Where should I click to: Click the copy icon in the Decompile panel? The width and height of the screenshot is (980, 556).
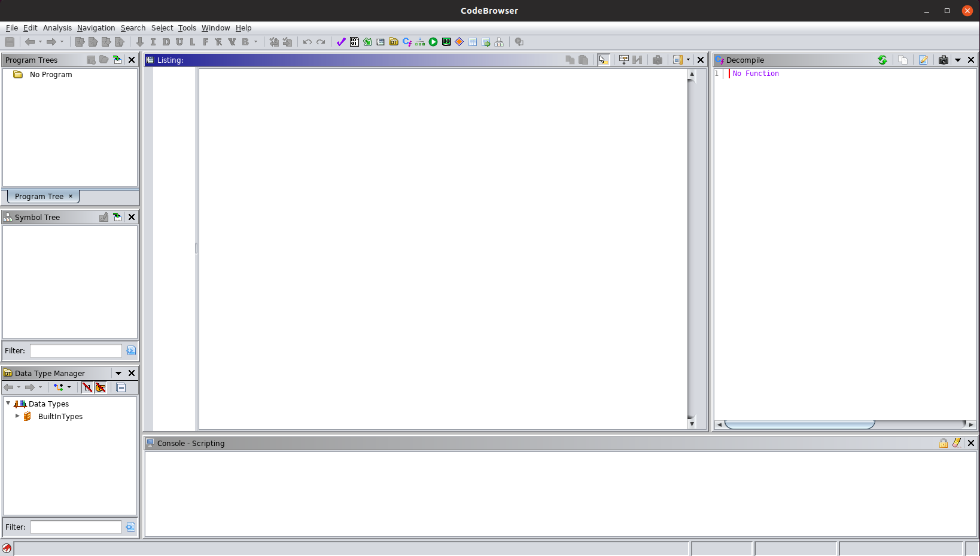click(903, 60)
